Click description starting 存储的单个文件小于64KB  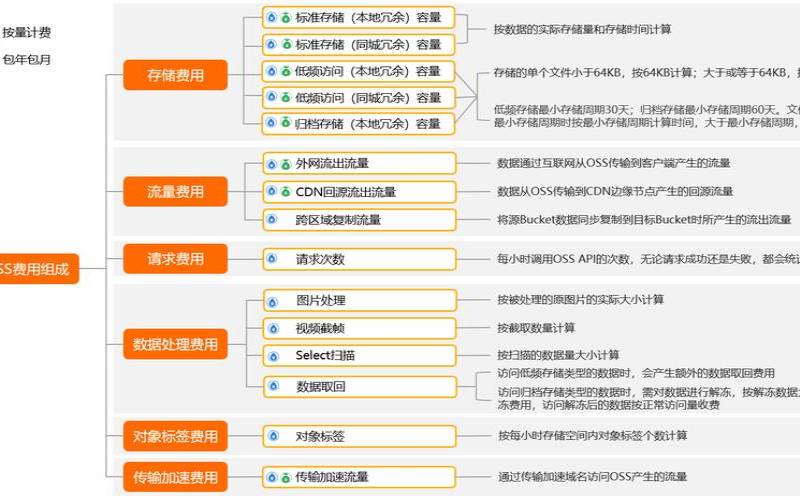[x=646, y=72]
